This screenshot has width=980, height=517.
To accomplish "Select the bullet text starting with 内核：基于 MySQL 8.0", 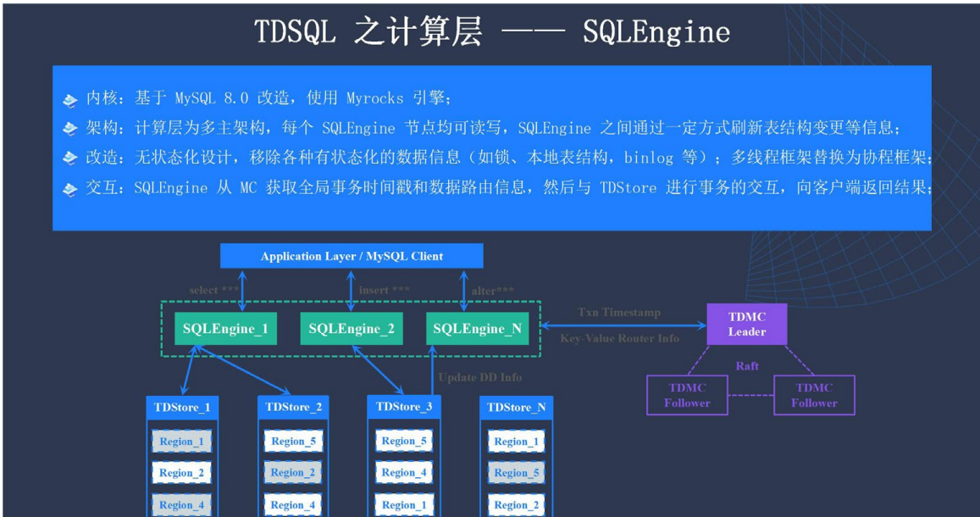I will click(x=269, y=99).
